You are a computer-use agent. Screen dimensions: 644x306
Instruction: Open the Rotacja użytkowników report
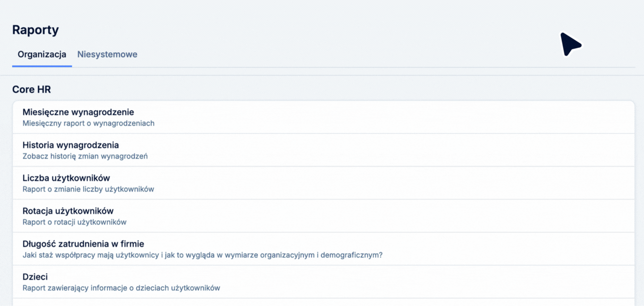click(x=68, y=211)
